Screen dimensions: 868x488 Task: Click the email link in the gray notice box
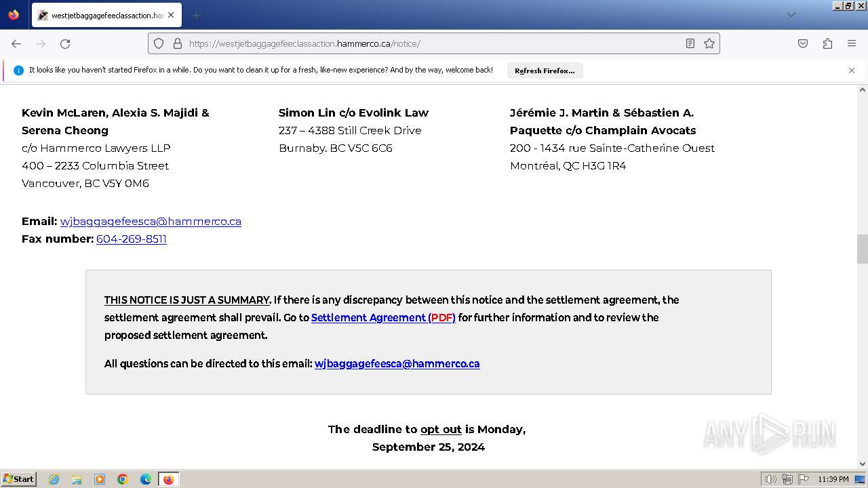click(397, 363)
